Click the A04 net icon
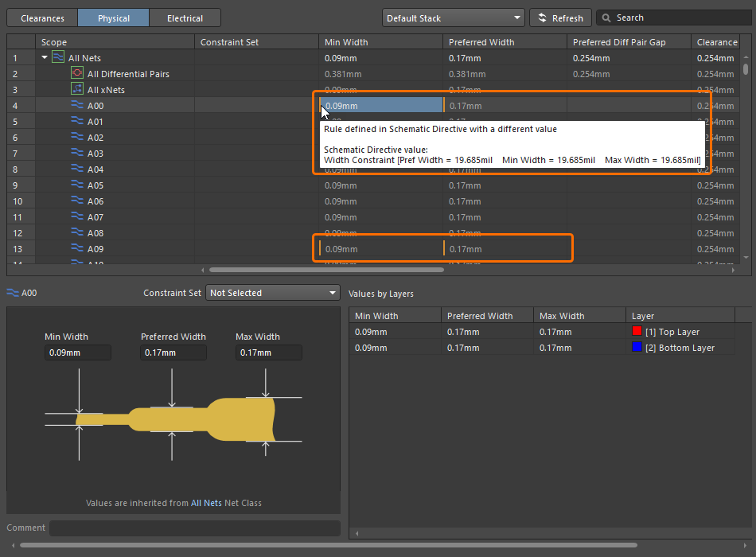 point(77,169)
